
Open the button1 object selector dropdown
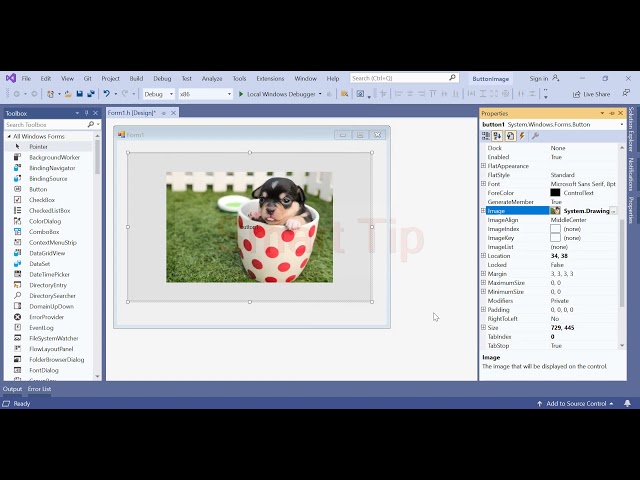(x=622, y=124)
